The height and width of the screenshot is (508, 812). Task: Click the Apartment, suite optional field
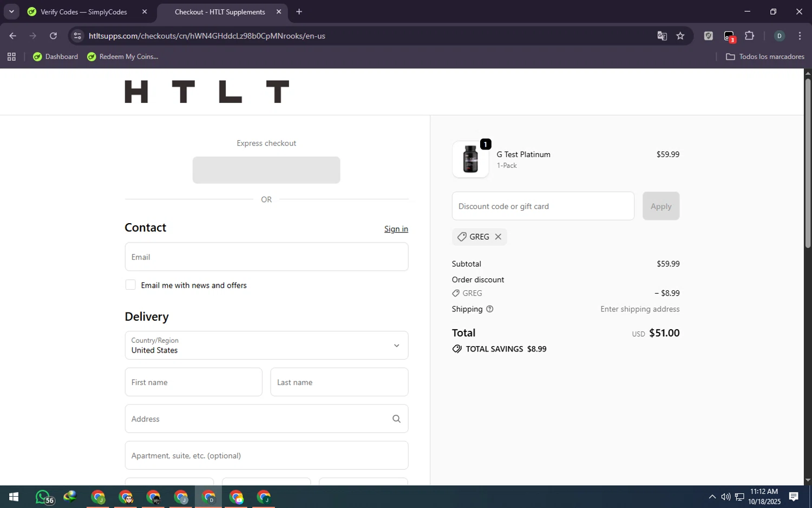pyautogui.click(x=266, y=455)
